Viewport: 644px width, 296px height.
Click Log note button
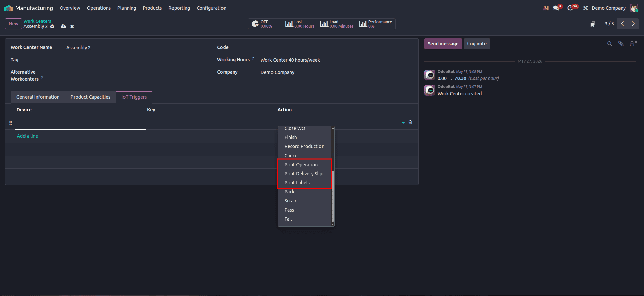(477, 44)
